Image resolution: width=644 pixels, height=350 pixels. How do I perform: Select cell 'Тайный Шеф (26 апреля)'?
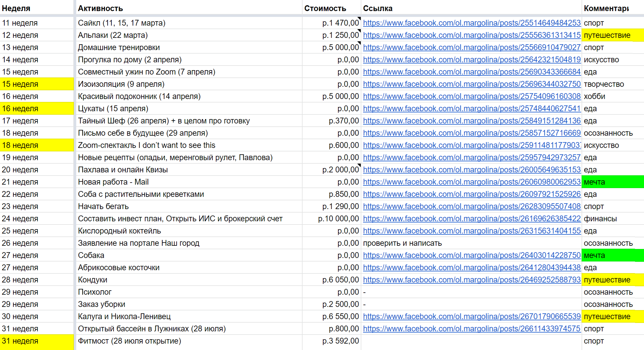(x=188, y=121)
